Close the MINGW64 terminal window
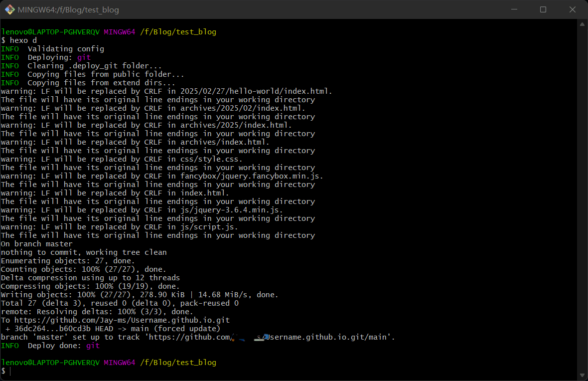The image size is (588, 381). tap(573, 9)
